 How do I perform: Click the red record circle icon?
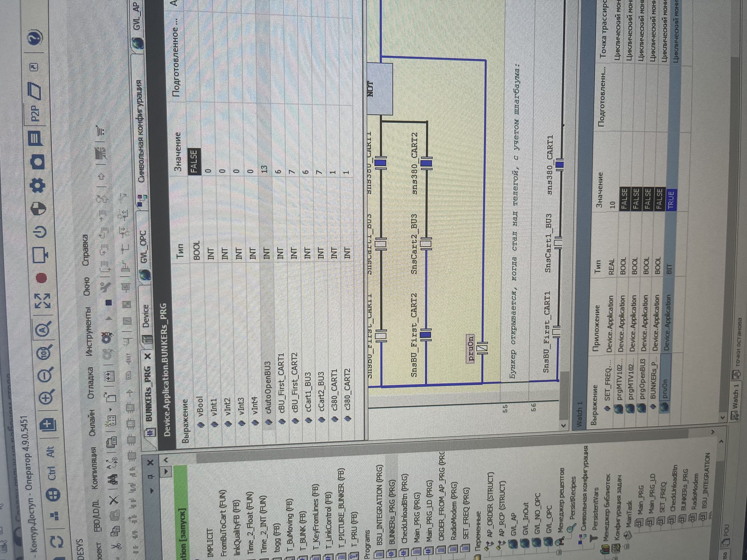(x=41, y=278)
